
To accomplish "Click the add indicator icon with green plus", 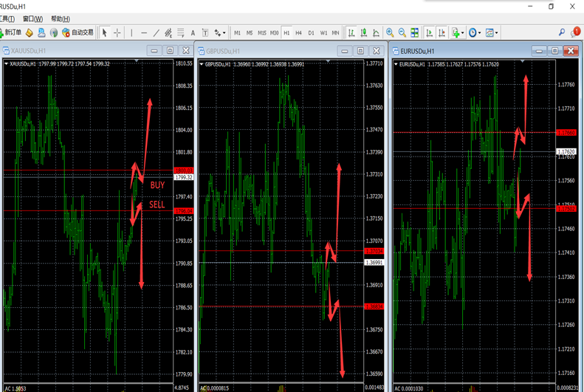I will (x=456, y=32).
